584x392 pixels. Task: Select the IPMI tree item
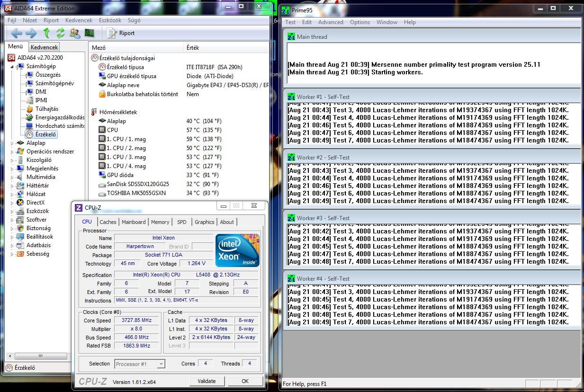pos(41,100)
